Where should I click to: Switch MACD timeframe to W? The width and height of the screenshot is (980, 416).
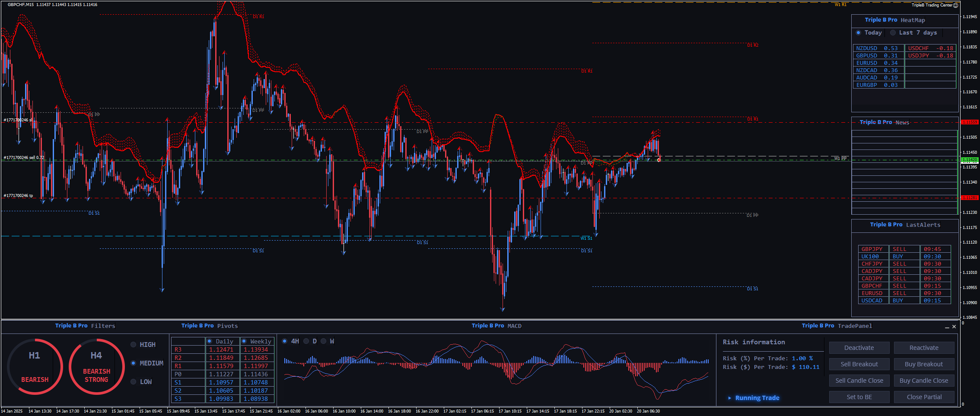(324, 341)
